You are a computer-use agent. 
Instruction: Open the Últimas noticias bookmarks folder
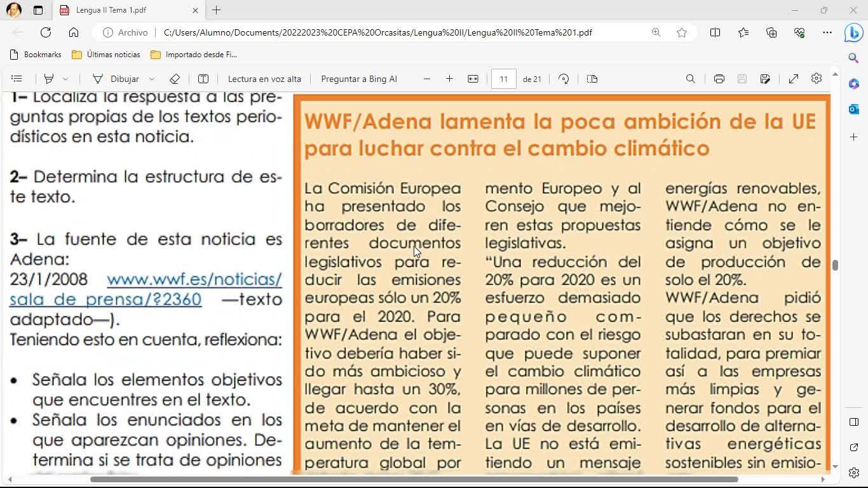pyautogui.click(x=106, y=55)
